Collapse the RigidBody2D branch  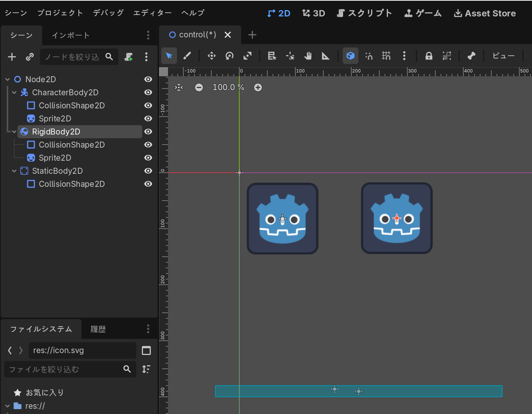[14, 132]
